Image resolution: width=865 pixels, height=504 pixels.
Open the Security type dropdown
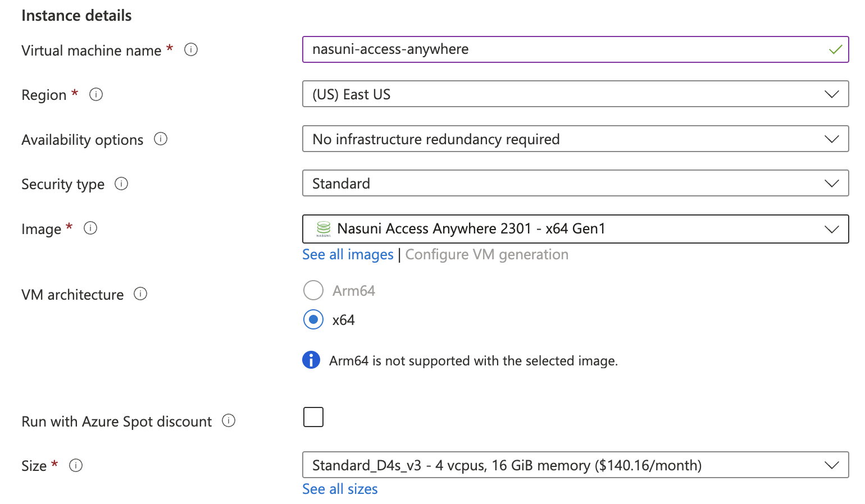point(575,184)
